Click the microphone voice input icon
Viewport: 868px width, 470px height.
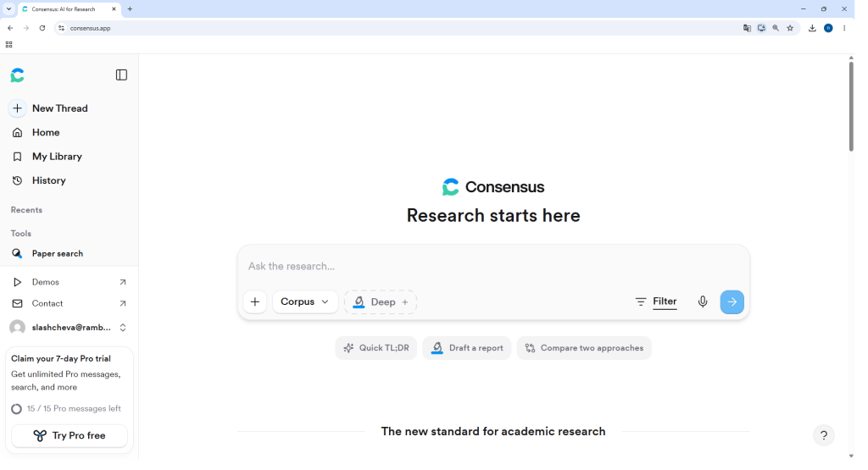click(x=703, y=302)
